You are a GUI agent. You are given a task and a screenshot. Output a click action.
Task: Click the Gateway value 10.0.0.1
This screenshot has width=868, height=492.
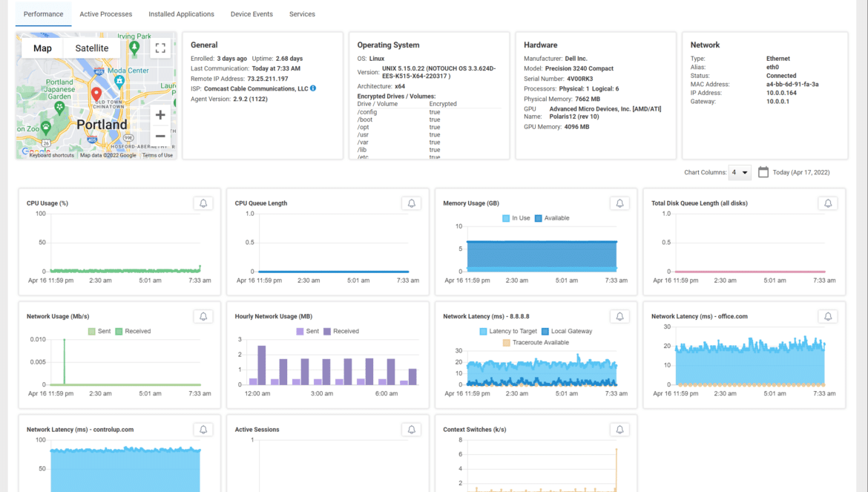click(x=777, y=101)
